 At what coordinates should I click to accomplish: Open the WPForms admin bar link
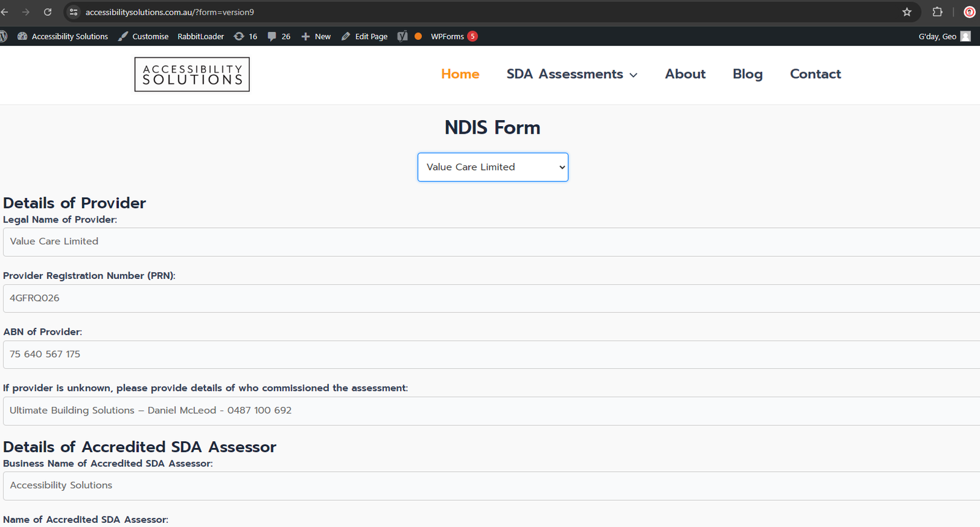[x=447, y=37]
